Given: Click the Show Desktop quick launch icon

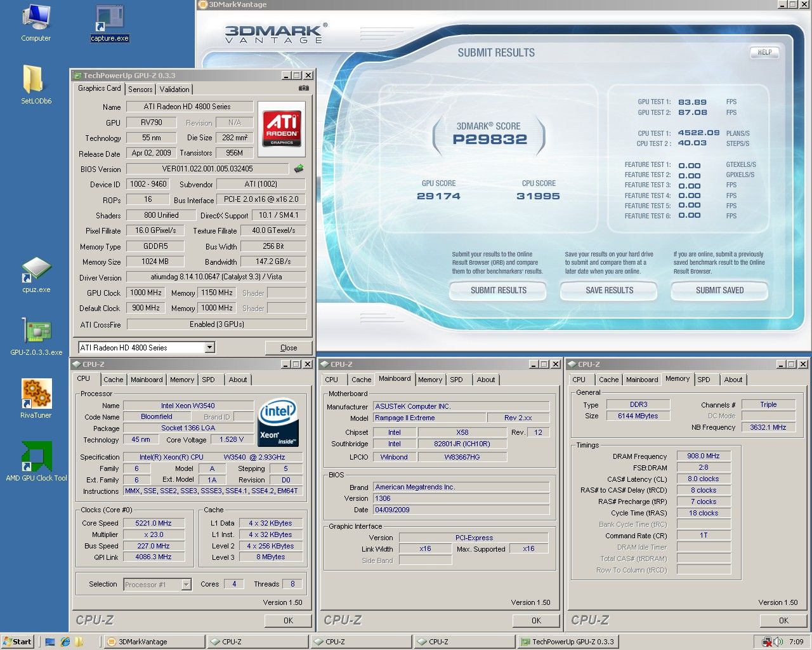Looking at the screenshot, I should click(x=51, y=641).
